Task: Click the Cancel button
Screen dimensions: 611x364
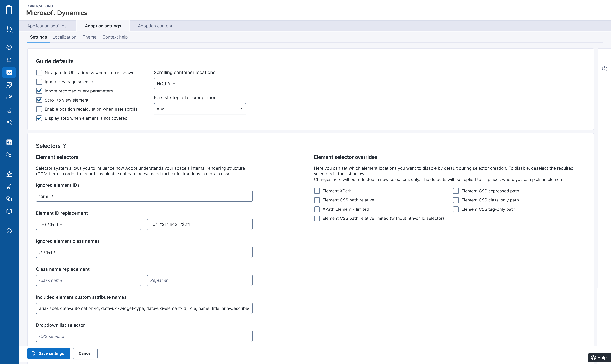Action: pyautogui.click(x=85, y=353)
